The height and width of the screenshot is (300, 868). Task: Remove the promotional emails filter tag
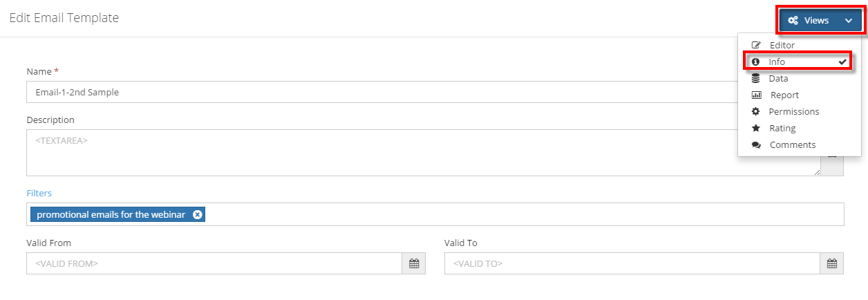click(198, 214)
